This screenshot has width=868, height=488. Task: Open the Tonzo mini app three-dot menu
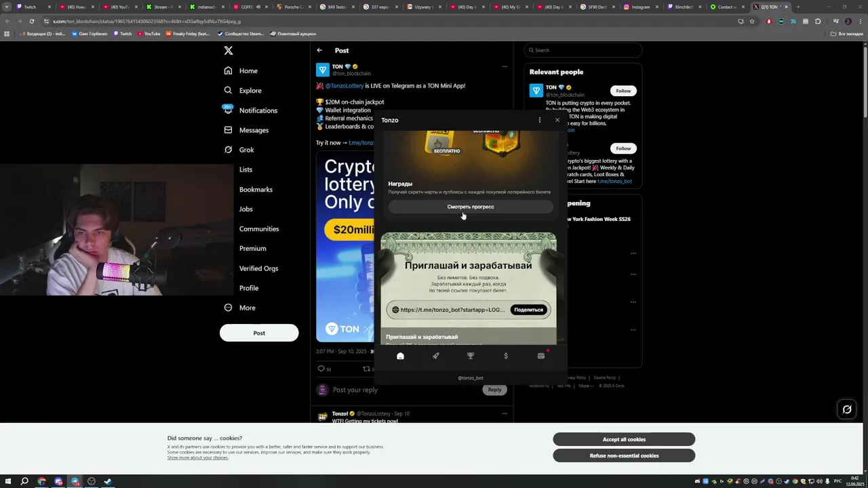click(540, 120)
